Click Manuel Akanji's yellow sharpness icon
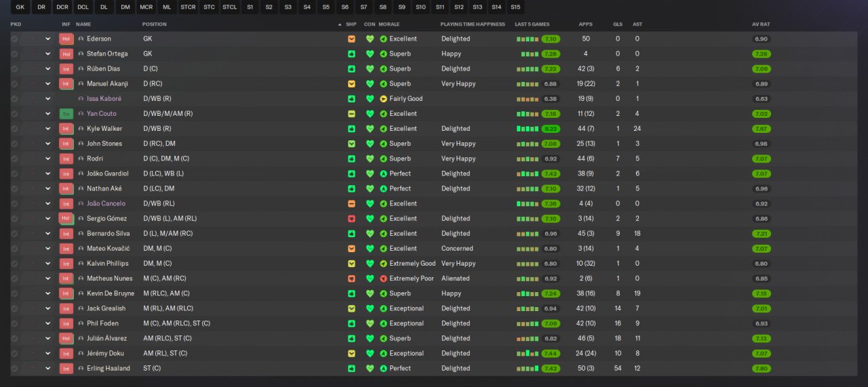 coord(351,84)
